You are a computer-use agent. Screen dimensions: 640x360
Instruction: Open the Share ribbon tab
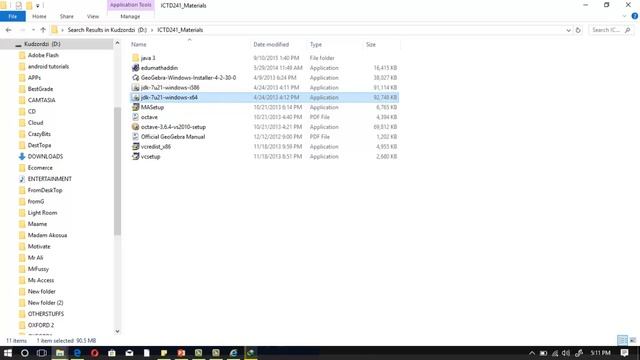pyautogui.click(x=67, y=16)
